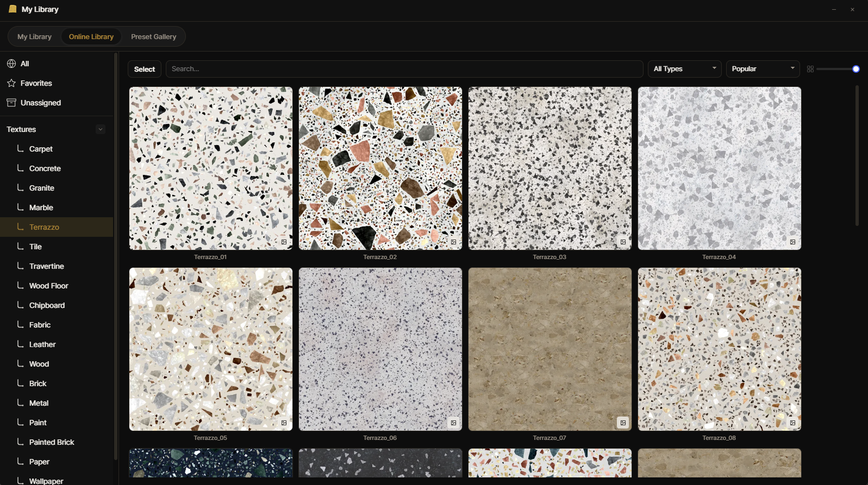This screenshot has width=868, height=485.
Task: Open the Tile texture category
Action: point(57,247)
